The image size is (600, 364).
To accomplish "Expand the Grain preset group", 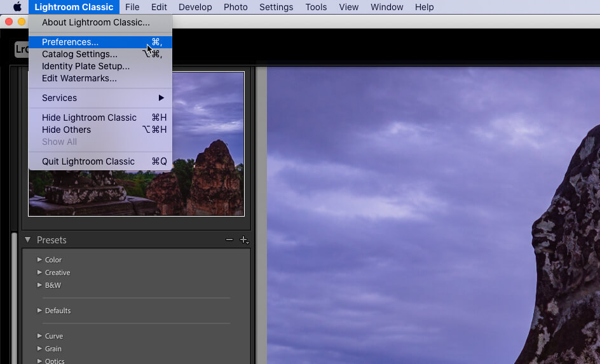I will pos(39,349).
